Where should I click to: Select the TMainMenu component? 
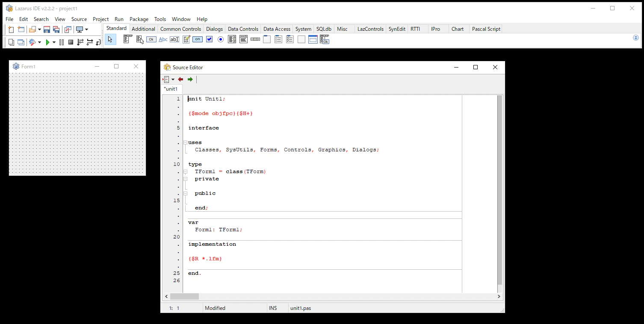tap(128, 39)
